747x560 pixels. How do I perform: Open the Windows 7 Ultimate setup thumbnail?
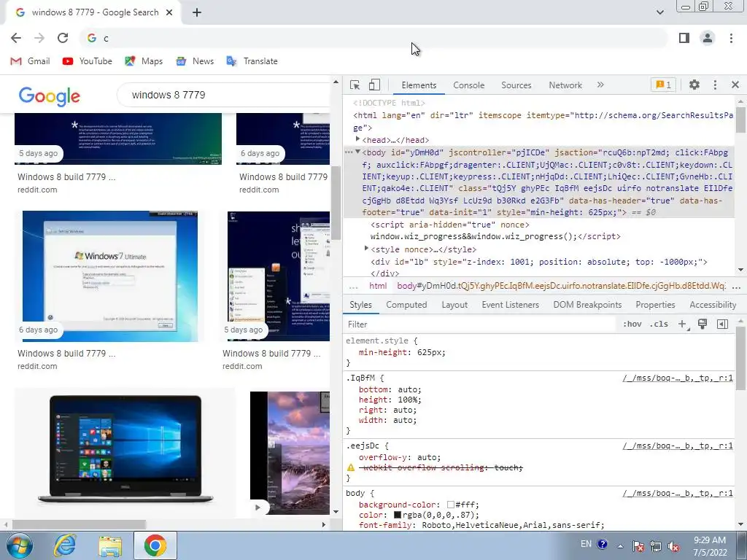[110, 276]
